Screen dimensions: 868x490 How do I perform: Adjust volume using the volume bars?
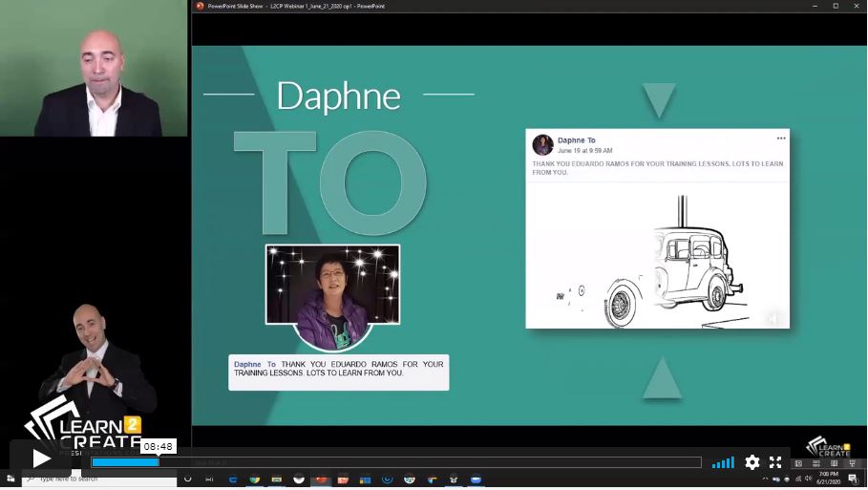tap(723, 462)
